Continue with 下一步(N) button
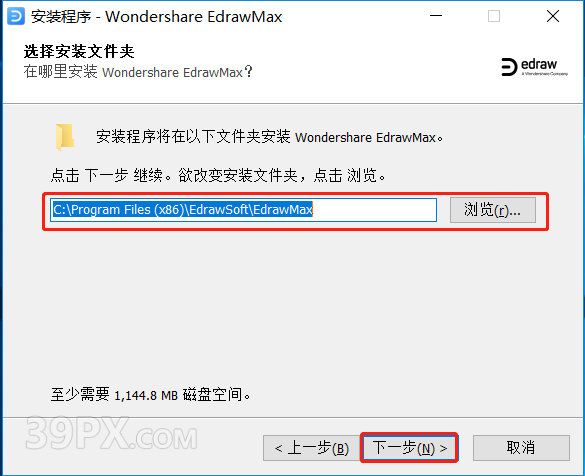This screenshot has height=476, width=585. (410, 448)
